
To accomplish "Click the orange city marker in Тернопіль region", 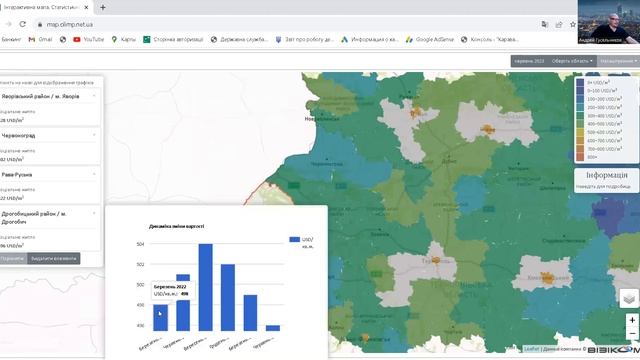I will pos(436,260).
